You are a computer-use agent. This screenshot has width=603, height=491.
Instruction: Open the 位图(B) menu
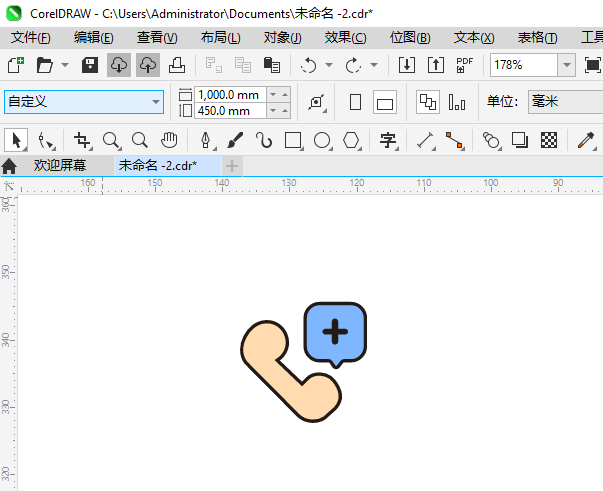[410, 38]
